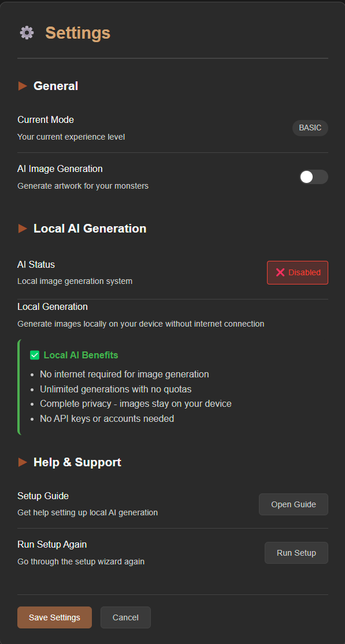Expand the Help & Support section
This screenshot has height=644, width=345.
point(77,462)
